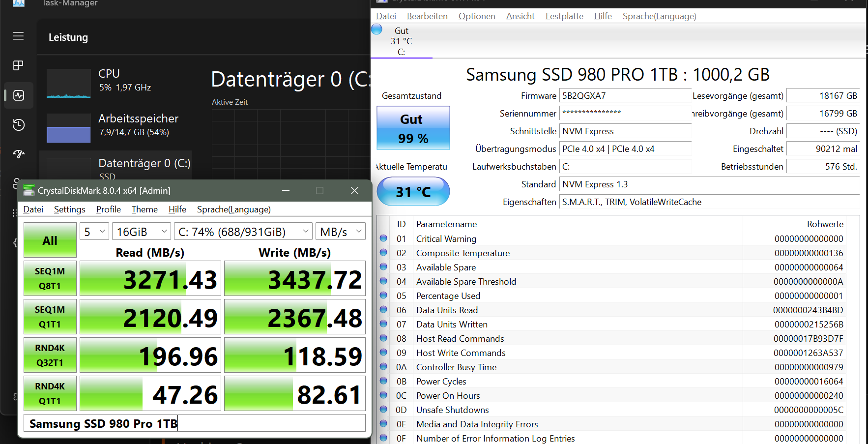Screen dimensions: 868x444
Task: Click status circle of Data Units Read row
Action: coord(384,310)
